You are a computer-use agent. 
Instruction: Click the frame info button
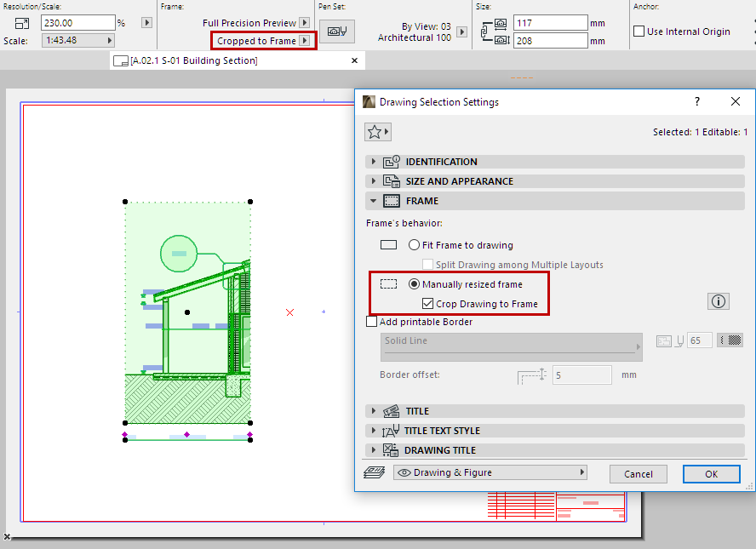point(718,301)
